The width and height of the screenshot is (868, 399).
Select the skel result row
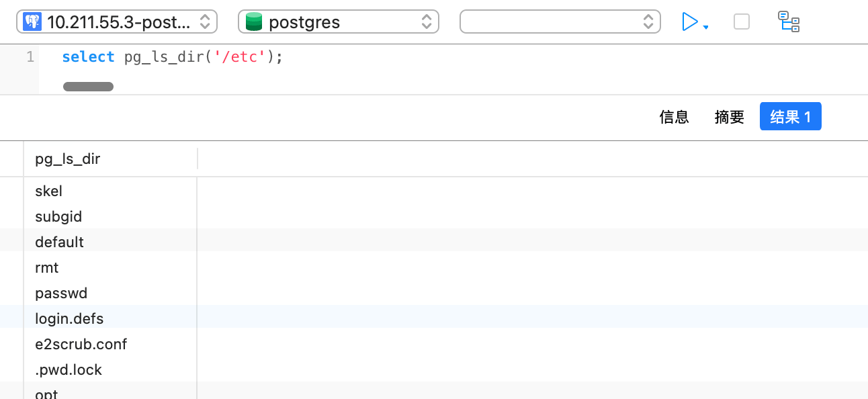(48, 191)
